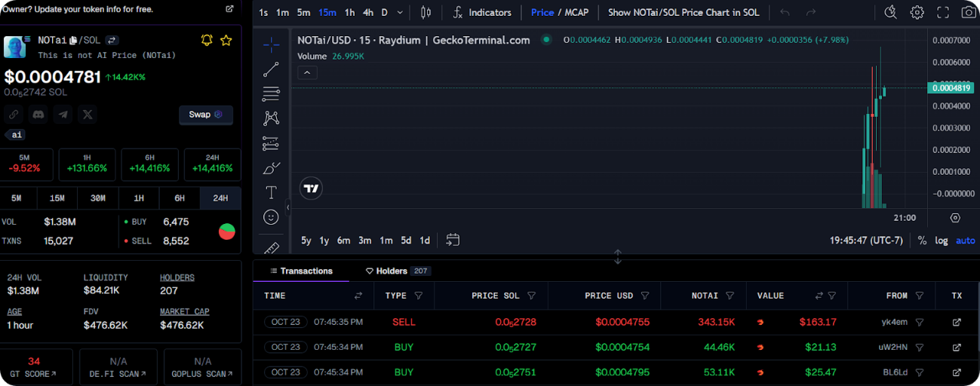
Task: Open chart settings gear
Action: (x=917, y=12)
